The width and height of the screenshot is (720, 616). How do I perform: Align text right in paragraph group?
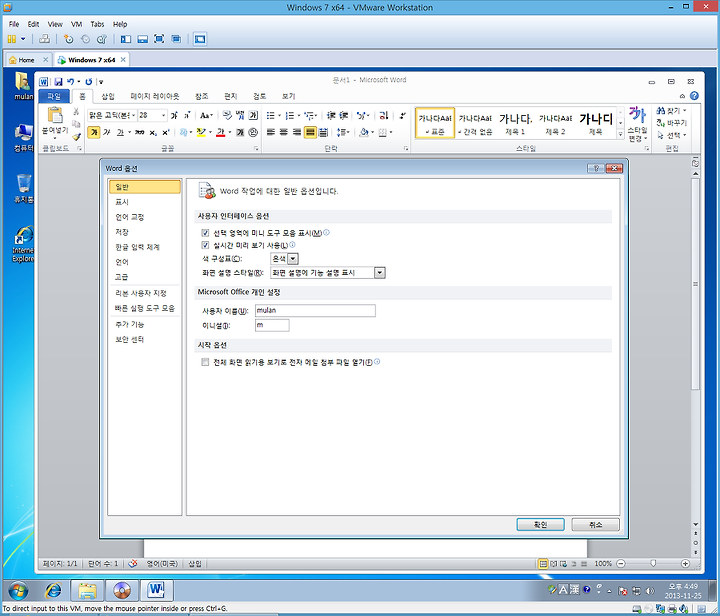[297, 133]
